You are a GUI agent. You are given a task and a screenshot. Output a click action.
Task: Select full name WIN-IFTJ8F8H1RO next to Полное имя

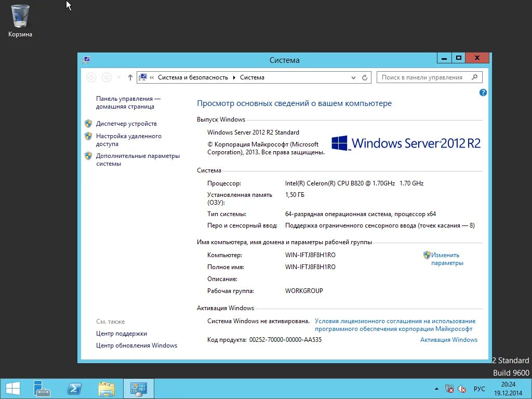pos(310,267)
